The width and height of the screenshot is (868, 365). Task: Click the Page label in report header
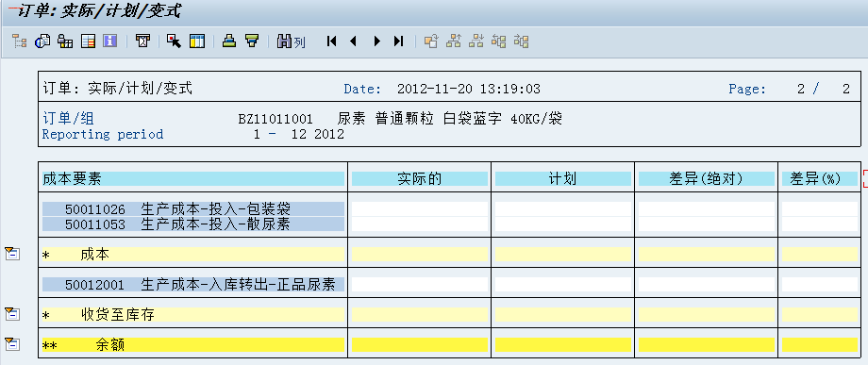(747, 89)
